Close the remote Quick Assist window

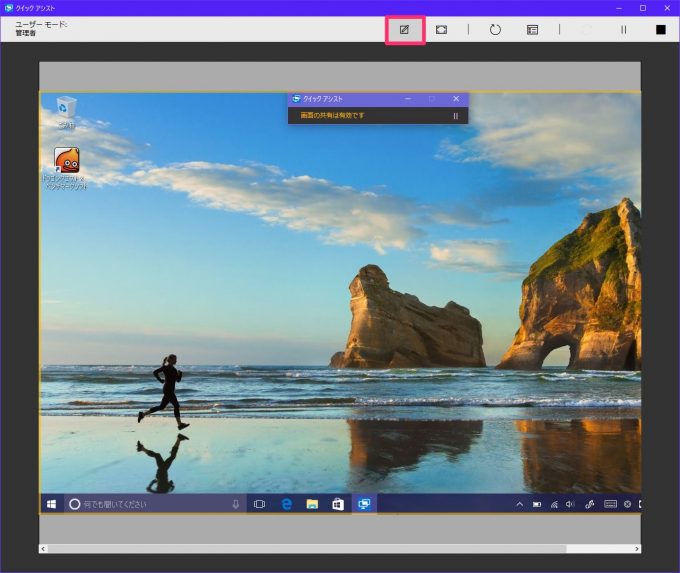(x=456, y=99)
